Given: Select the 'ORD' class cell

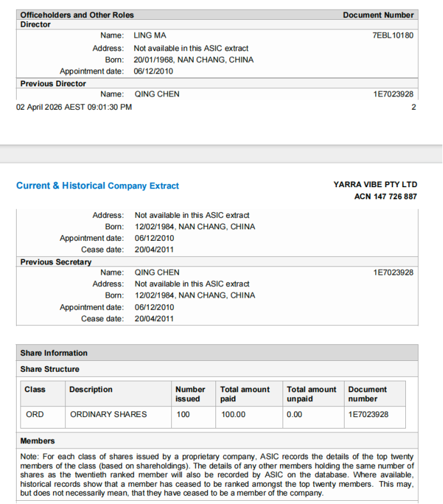Looking at the screenshot, I should [35, 415].
